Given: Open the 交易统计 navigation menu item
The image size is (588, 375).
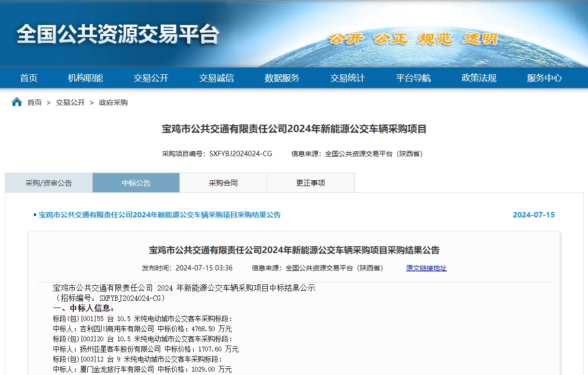Looking at the screenshot, I should (347, 78).
